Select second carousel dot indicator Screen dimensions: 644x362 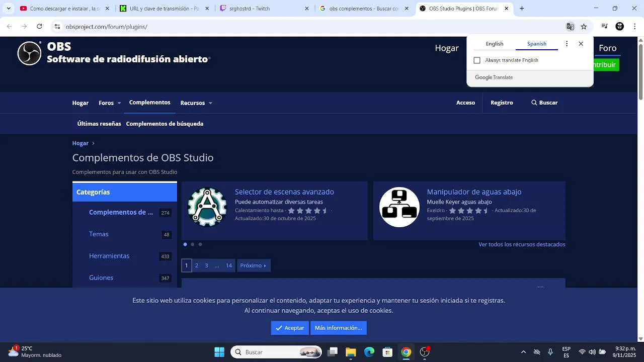coord(192,244)
